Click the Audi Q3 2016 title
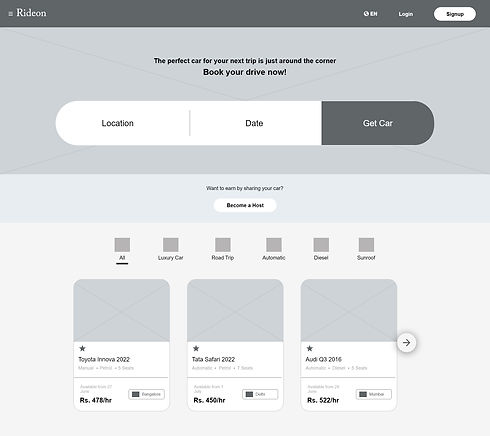Viewport: 490px width, 436px height. (x=324, y=359)
